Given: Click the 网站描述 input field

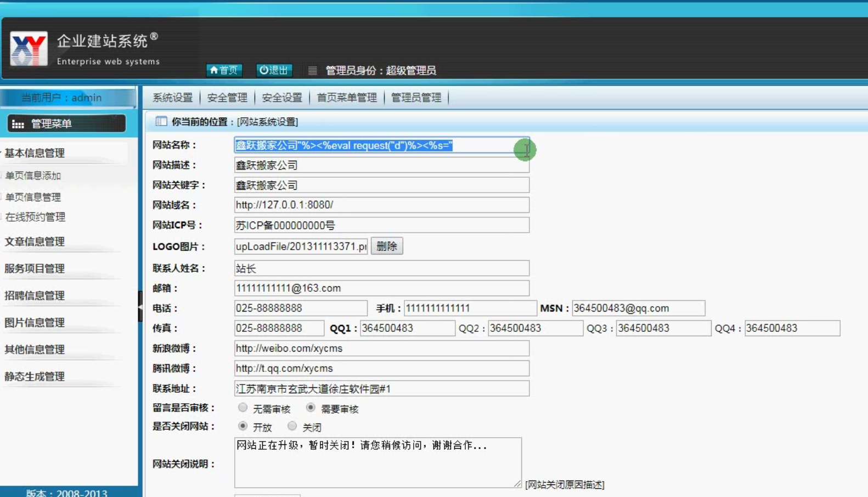Looking at the screenshot, I should tap(382, 165).
